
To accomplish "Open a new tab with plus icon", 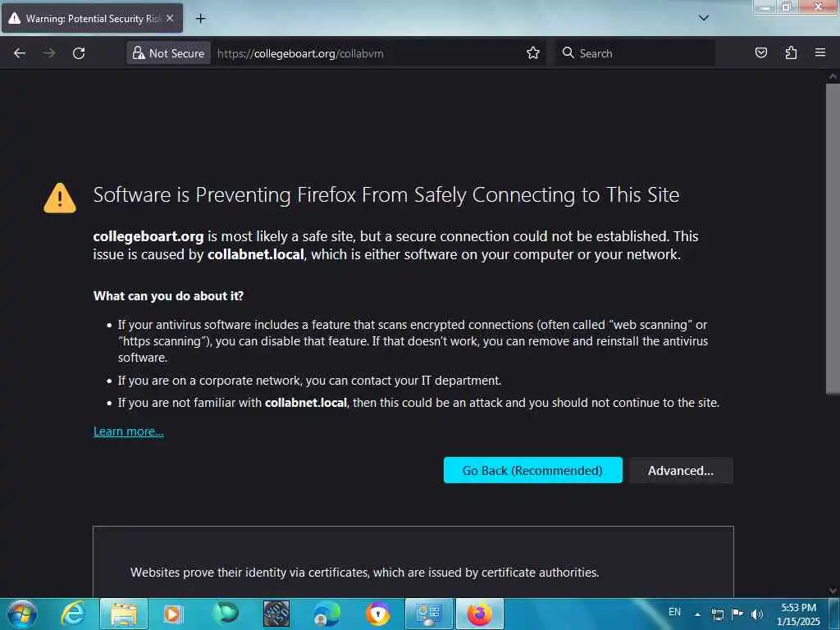I will coord(200,19).
